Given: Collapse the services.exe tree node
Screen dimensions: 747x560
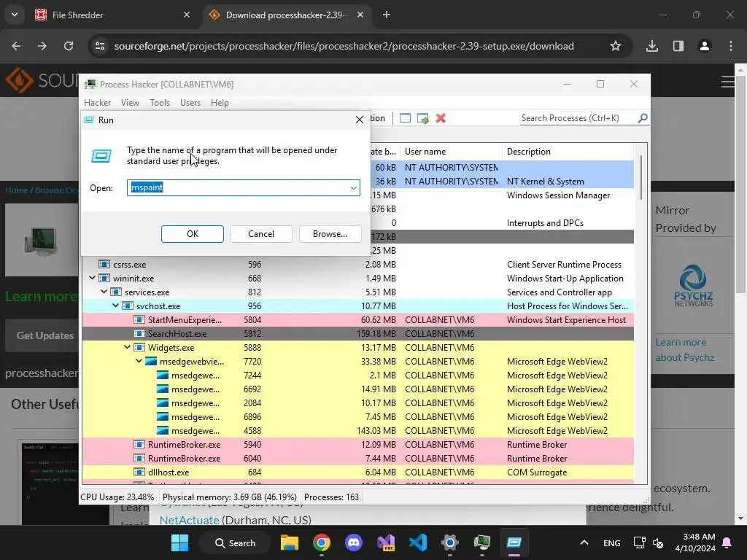Looking at the screenshot, I should (x=104, y=292).
